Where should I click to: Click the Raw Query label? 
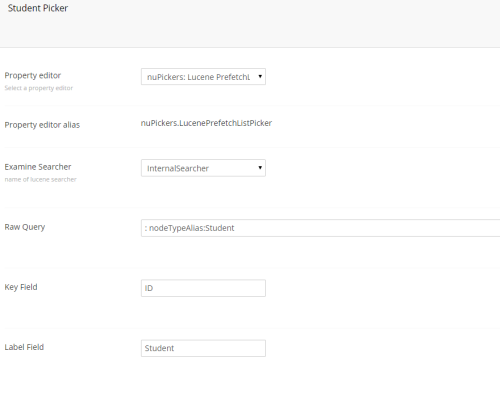(25, 227)
